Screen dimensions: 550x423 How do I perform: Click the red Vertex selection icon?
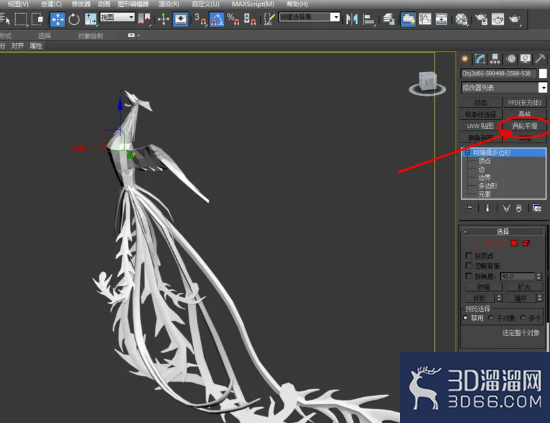tap(476, 243)
